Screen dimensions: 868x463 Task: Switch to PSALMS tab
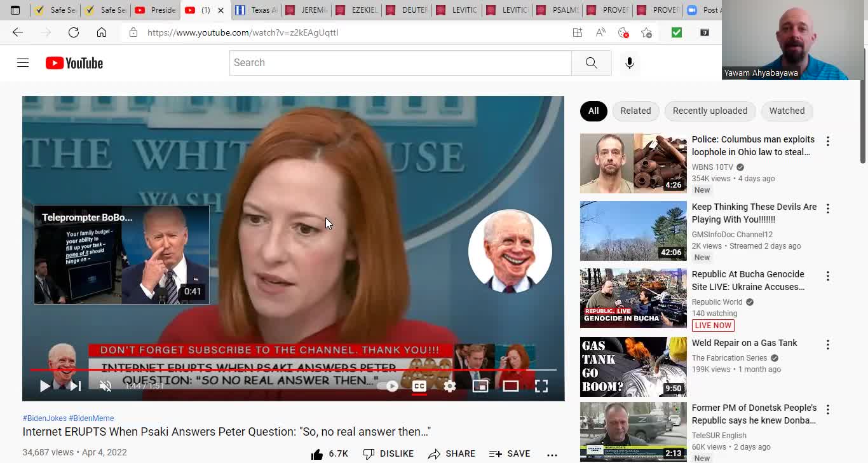(557, 10)
